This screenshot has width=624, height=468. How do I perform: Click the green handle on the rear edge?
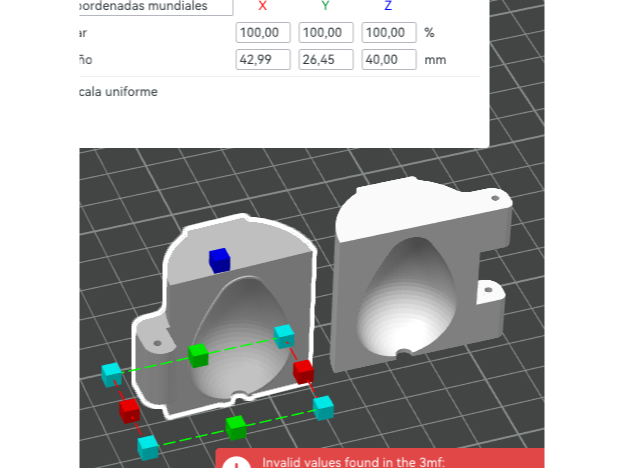click(198, 353)
